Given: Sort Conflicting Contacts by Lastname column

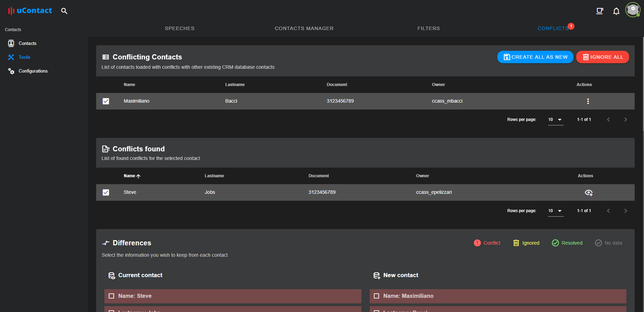Looking at the screenshot, I should [x=235, y=85].
